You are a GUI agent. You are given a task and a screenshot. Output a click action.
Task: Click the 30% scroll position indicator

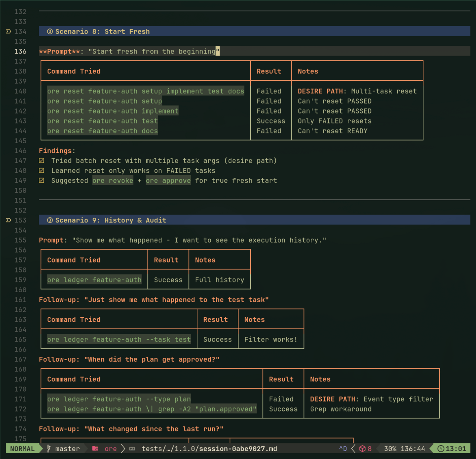click(x=390, y=448)
